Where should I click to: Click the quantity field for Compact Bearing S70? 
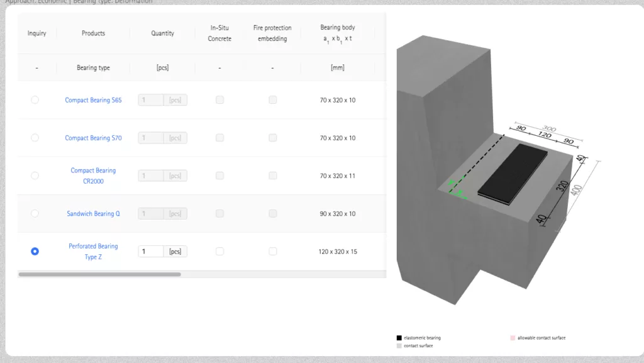coord(151,138)
